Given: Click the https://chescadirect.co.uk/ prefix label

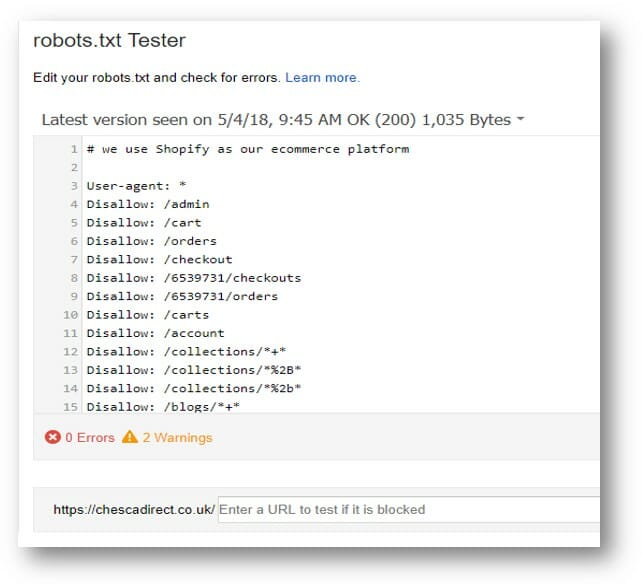Looking at the screenshot, I should pos(134,510).
